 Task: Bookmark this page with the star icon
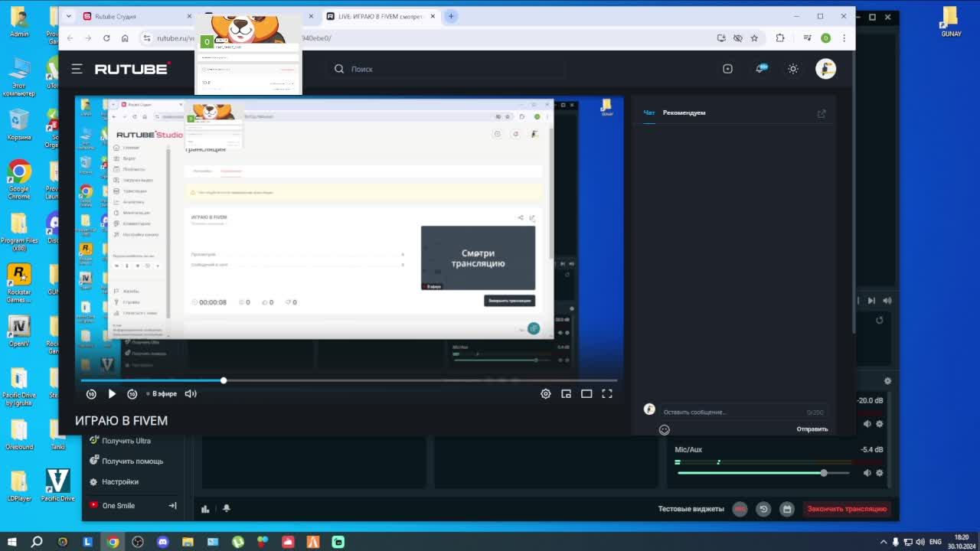(x=754, y=38)
